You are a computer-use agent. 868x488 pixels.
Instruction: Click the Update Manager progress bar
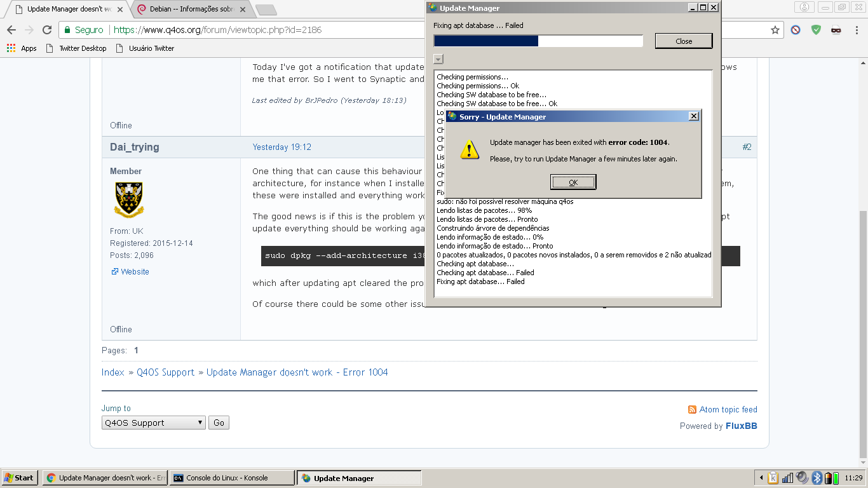(x=538, y=41)
